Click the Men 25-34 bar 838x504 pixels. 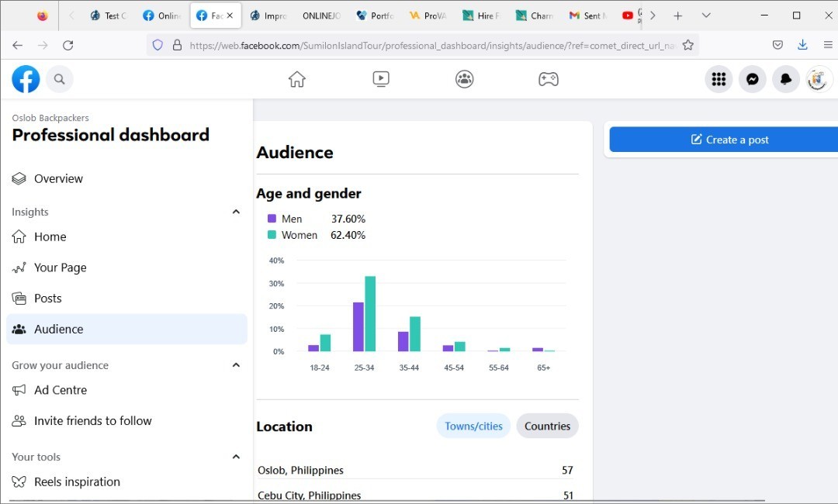[358, 326]
